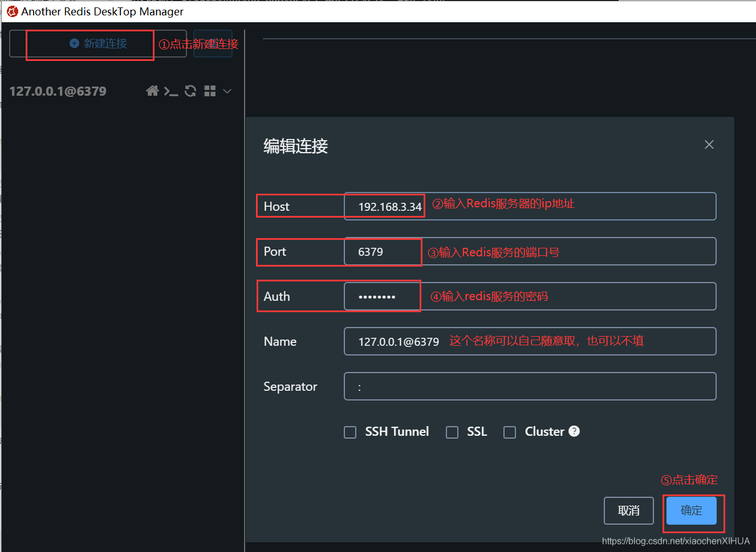Enable the SSH Tunnel checkbox
The height and width of the screenshot is (552, 756).
[x=350, y=432]
